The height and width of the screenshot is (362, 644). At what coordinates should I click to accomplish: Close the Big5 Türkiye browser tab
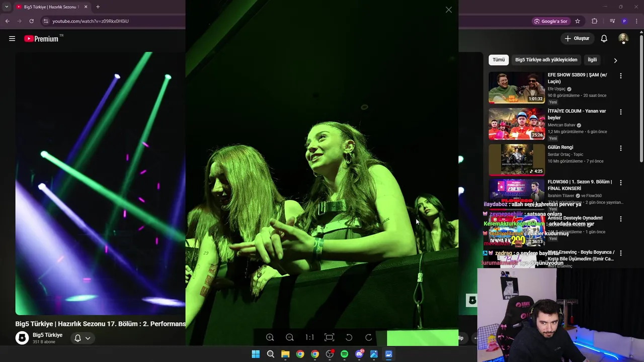tap(86, 7)
